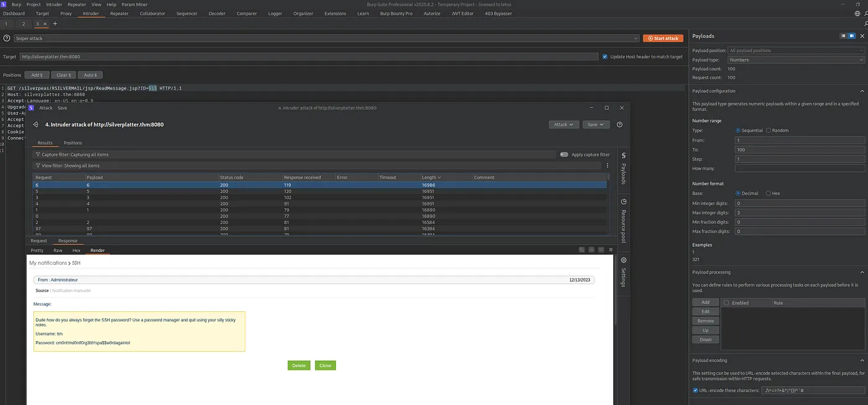
Task: Click the Max integer digits field
Action: (x=800, y=213)
